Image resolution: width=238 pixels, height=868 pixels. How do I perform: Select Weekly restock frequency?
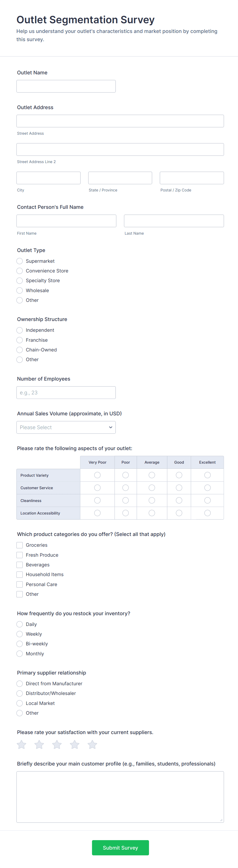point(20,634)
